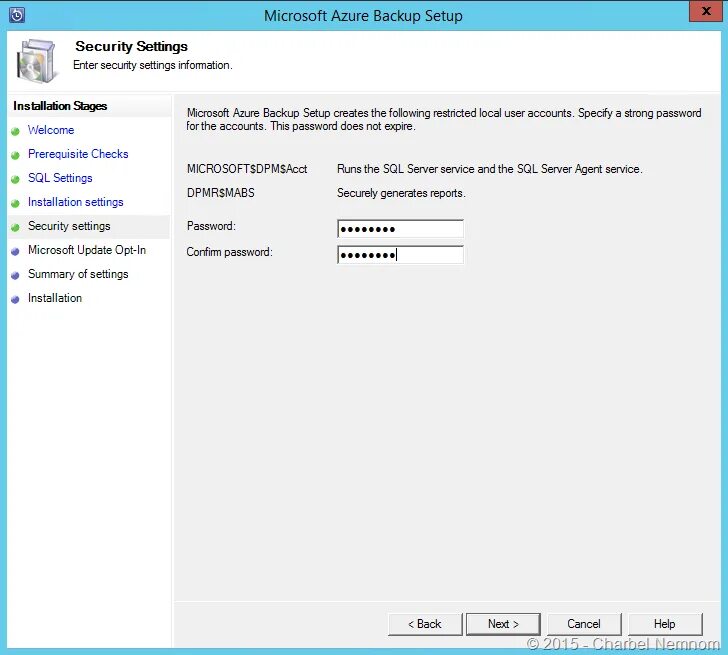Jump to Installation settings stage
Viewport: 728px width, 655px height.
[x=76, y=202]
